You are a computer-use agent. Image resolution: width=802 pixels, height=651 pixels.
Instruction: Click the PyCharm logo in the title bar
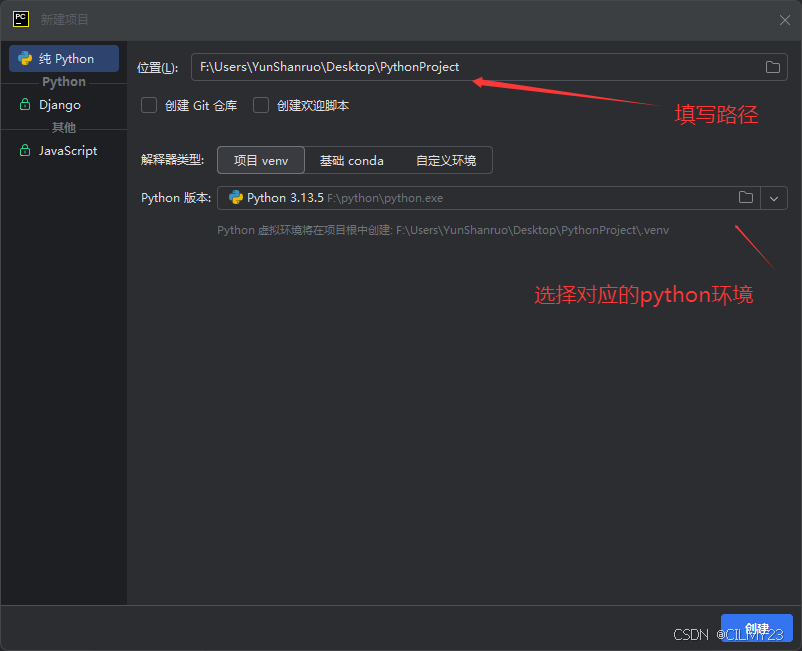(20, 19)
